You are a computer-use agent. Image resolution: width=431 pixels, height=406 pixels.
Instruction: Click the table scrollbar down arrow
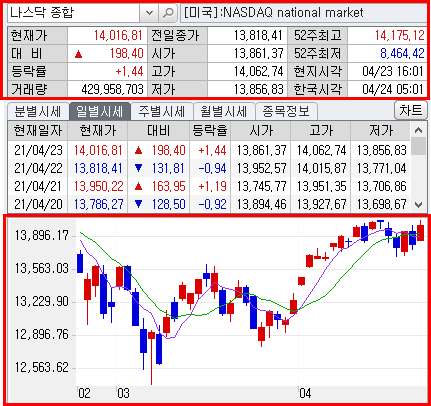pos(419,204)
